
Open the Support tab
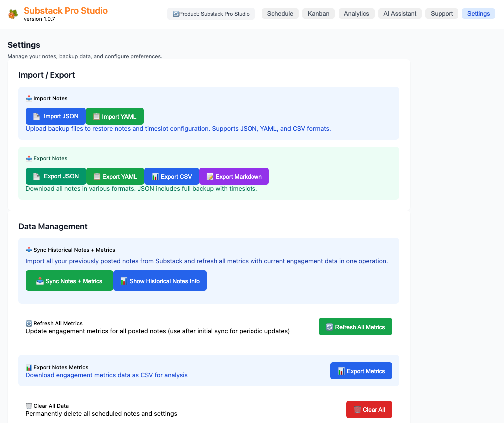[442, 14]
